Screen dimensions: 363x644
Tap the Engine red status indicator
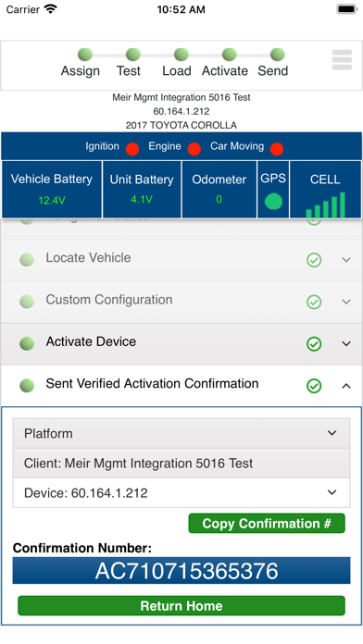[194, 149]
